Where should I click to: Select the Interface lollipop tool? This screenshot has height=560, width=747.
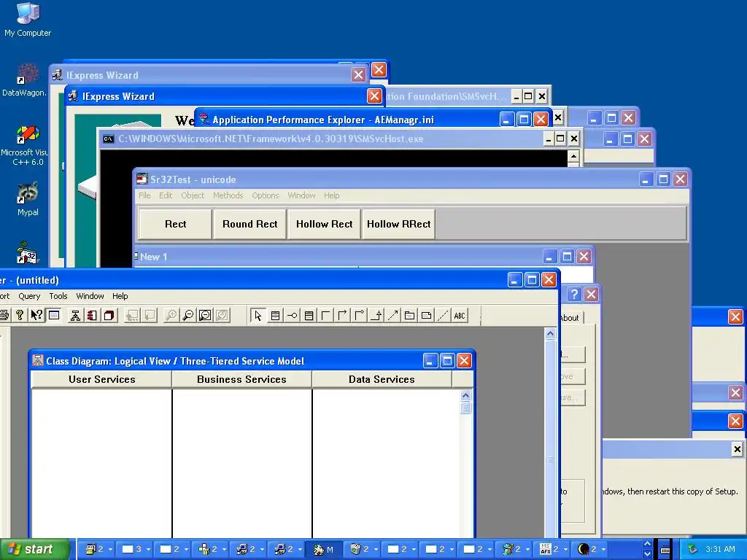[x=292, y=315]
